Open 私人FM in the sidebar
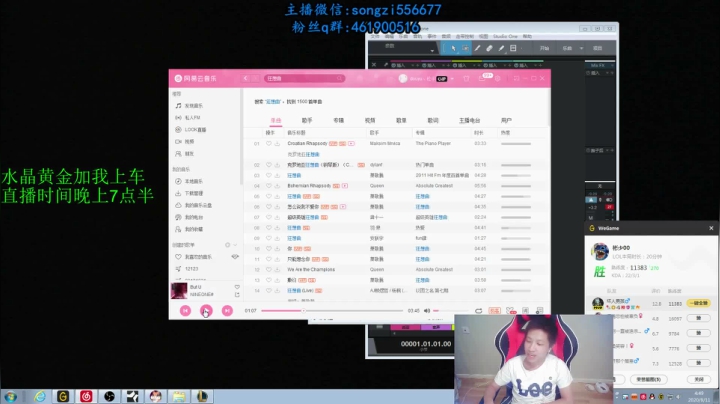Image resolution: width=720 pixels, height=404 pixels. (188, 118)
